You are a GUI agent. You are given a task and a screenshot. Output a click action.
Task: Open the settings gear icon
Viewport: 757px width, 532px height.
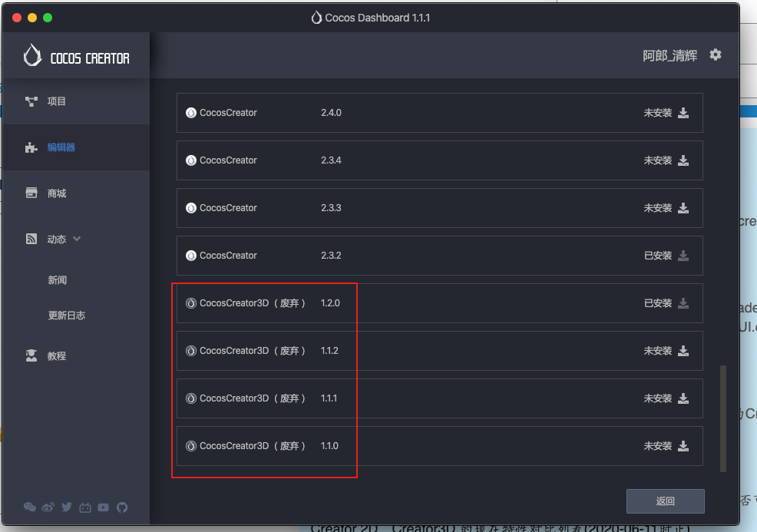[716, 55]
